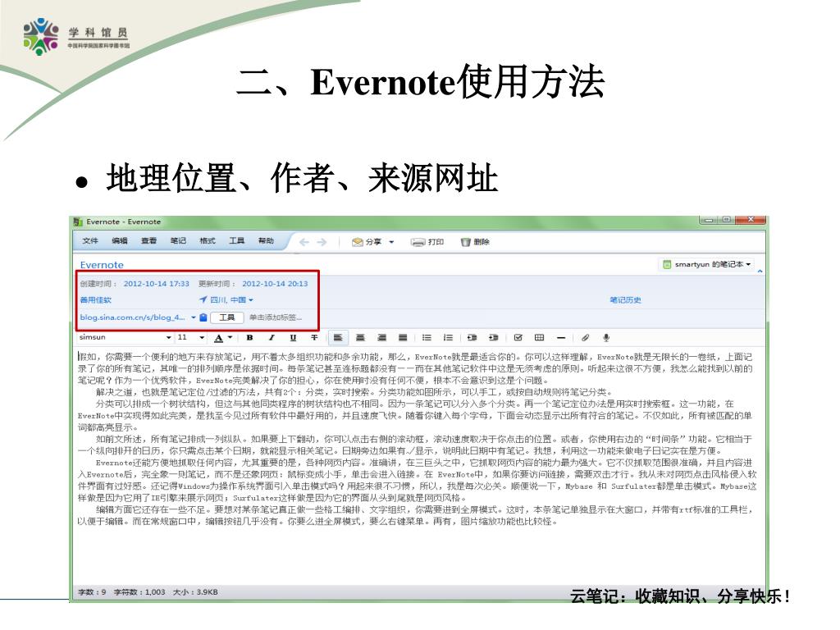Record audio with the microphone icon

606,337
